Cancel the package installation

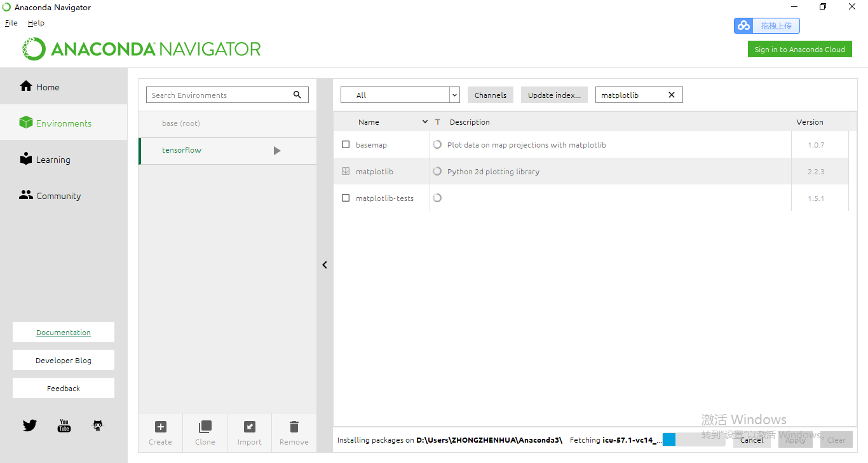pos(752,439)
